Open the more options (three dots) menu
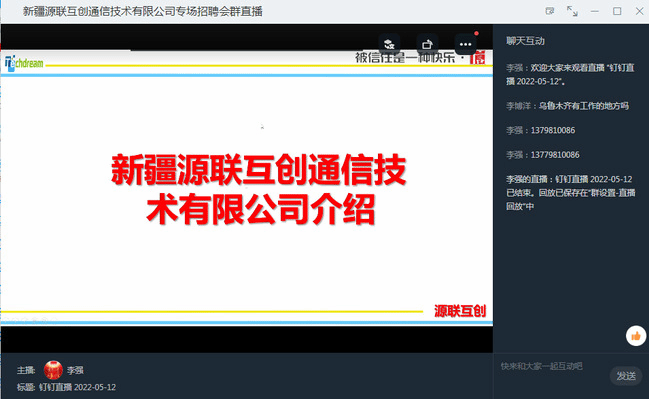649x399 pixels. 466,44
